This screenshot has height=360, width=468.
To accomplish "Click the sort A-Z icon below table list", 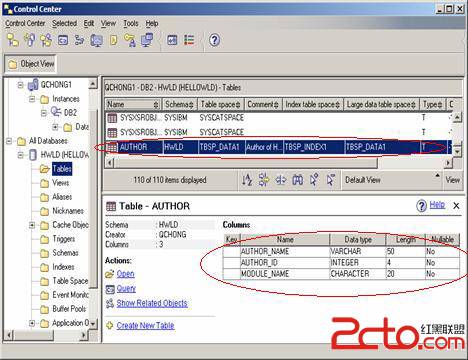I will [x=247, y=180].
